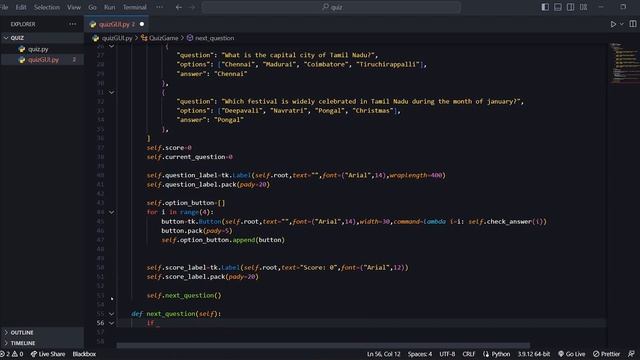Image resolution: width=640 pixels, height=360 pixels.
Task: Toggle bottom panel layout icon
Action: [558, 7]
